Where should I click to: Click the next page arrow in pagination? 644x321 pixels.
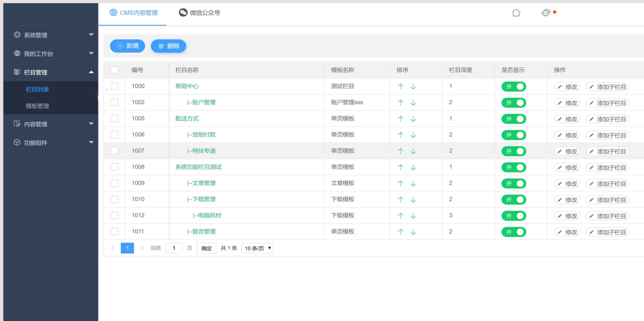tap(142, 248)
